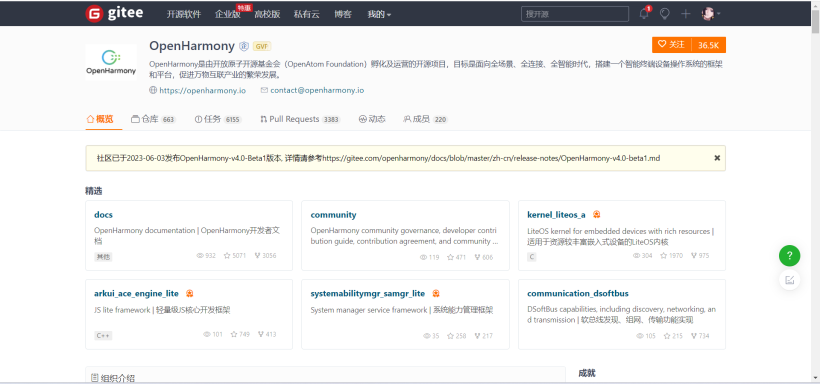Open the notifications bell icon
The width and height of the screenshot is (820, 384).
644,14
